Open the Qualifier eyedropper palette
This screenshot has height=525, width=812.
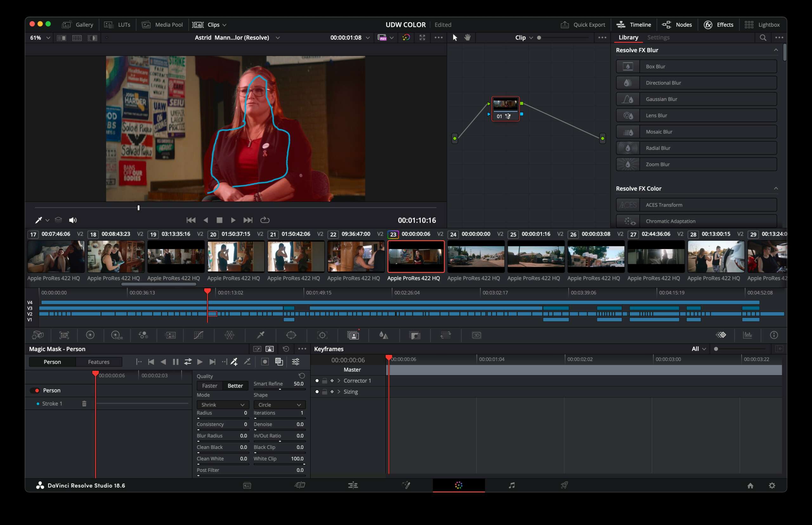point(261,335)
